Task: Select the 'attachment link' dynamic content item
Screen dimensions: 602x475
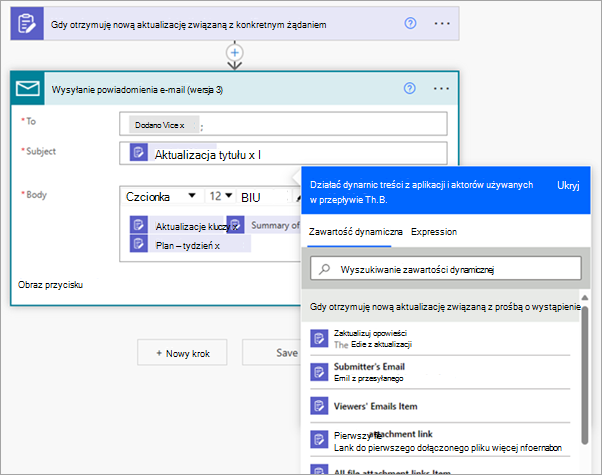Action: pos(440,440)
